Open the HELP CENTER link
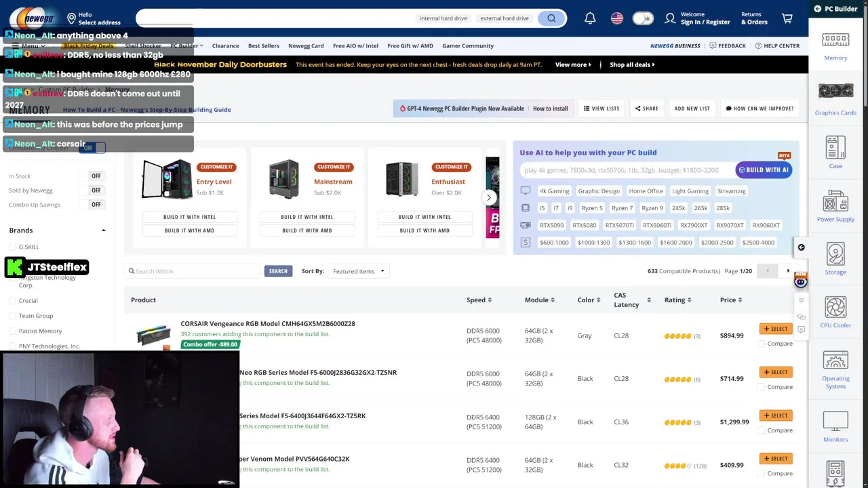 pos(776,45)
